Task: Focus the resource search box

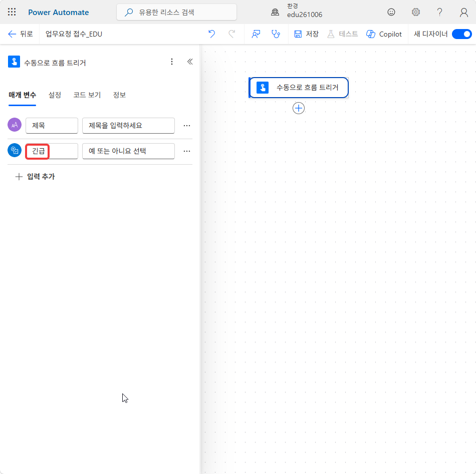Action: pos(176,12)
